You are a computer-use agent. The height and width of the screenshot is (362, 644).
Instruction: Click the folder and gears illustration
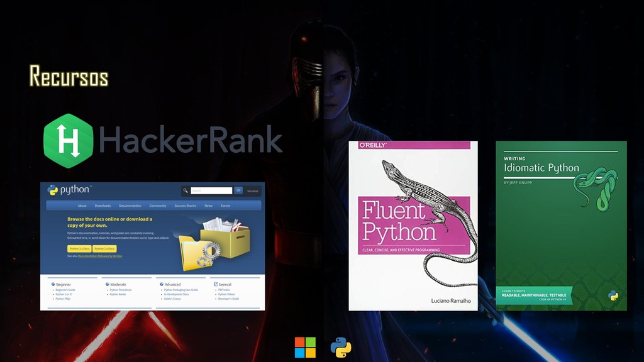pos(199,254)
